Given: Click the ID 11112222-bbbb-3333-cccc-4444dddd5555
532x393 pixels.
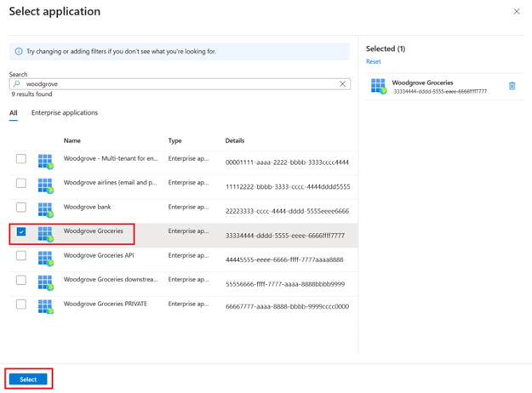Looking at the screenshot, I should (288, 187).
